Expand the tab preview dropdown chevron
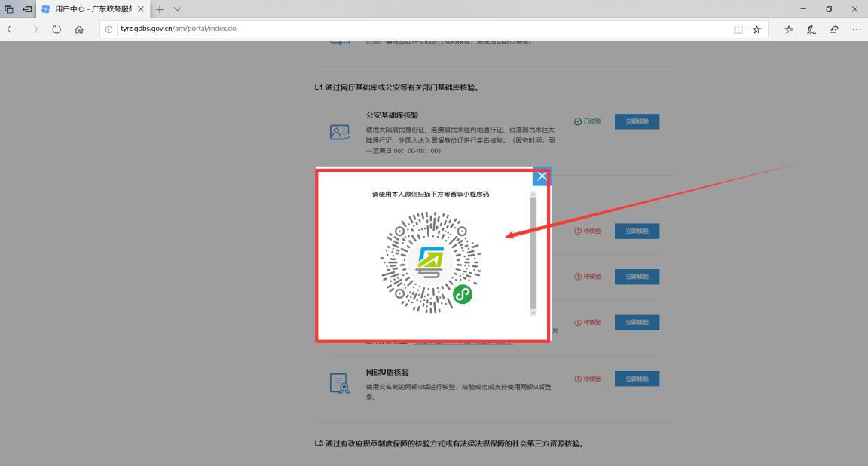Image resolution: width=868 pixels, height=466 pixels. pyautogui.click(x=177, y=9)
